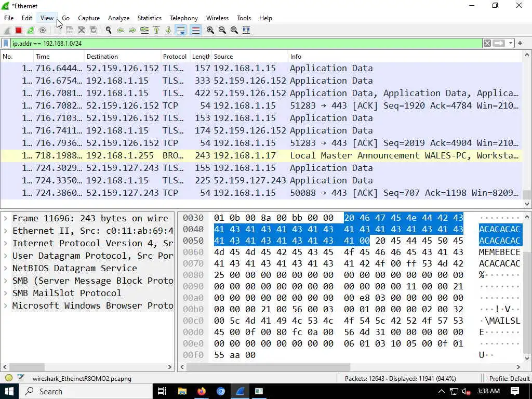Open the Wireless menu
This screenshot has width=532, height=399.
tap(218, 18)
